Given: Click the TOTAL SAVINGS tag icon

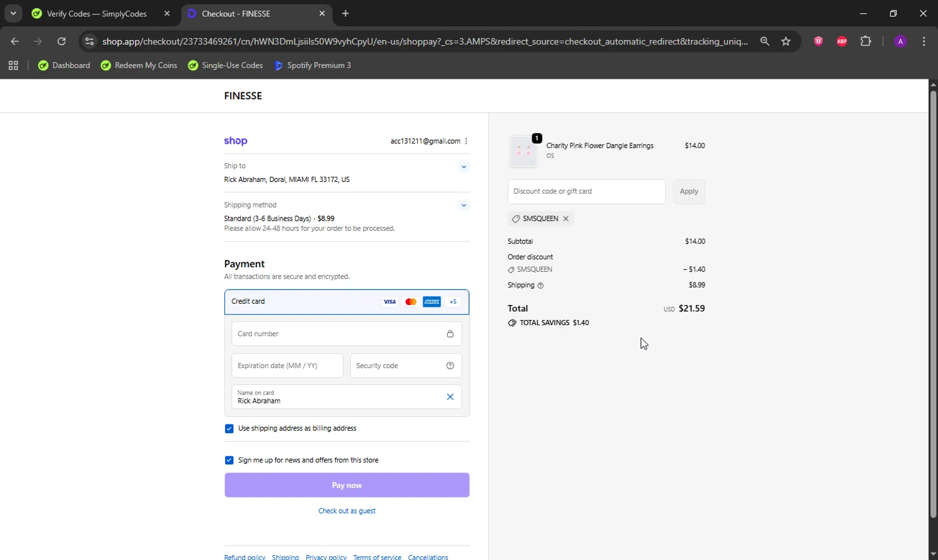Looking at the screenshot, I should click(x=512, y=323).
